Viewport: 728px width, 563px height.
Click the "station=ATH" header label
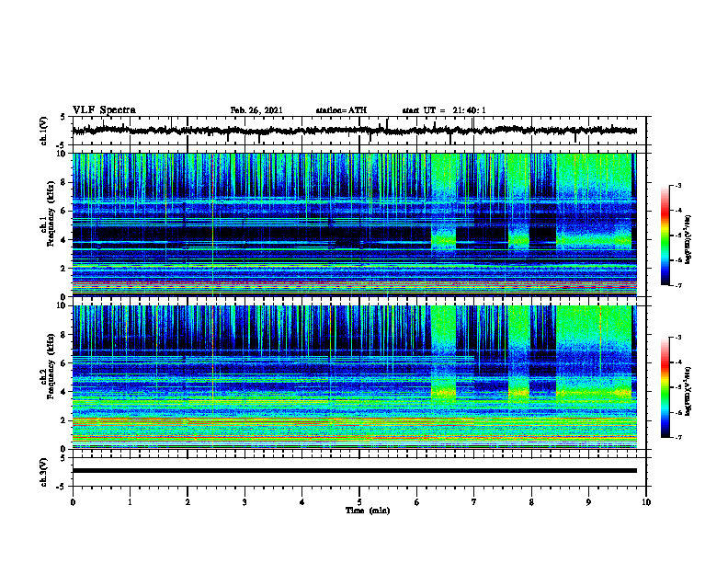pyautogui.click(x=341, y=110)
